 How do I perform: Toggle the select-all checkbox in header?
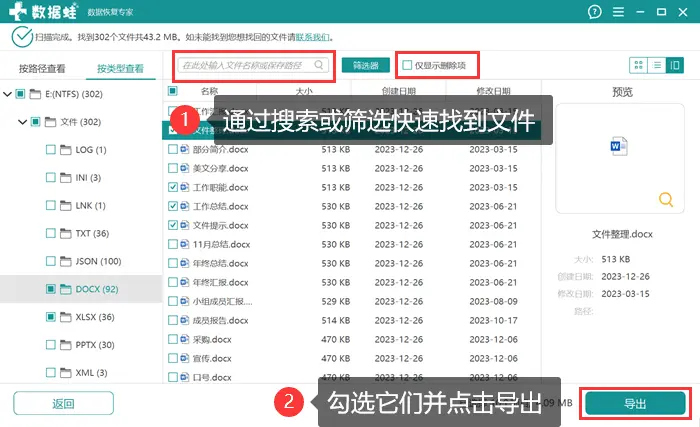[x=173, y=91]
